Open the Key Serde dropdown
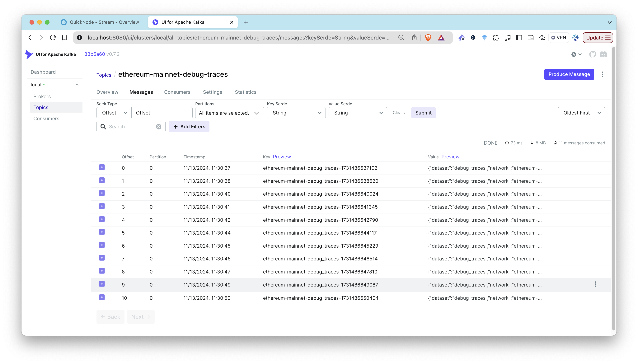 click(296, 113)
